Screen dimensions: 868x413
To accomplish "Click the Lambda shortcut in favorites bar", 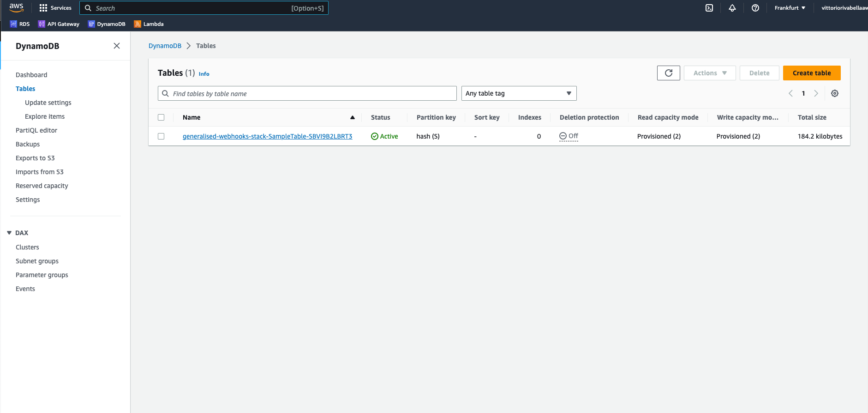I will [149, 24].
